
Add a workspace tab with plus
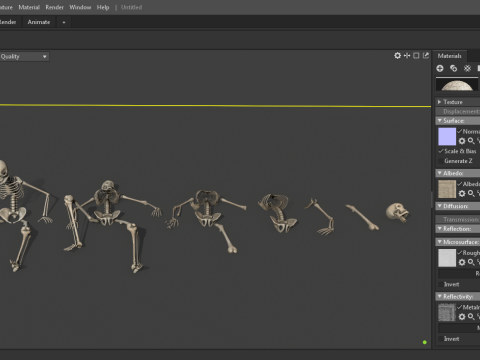pyautogui.click(x=64, y=22)
